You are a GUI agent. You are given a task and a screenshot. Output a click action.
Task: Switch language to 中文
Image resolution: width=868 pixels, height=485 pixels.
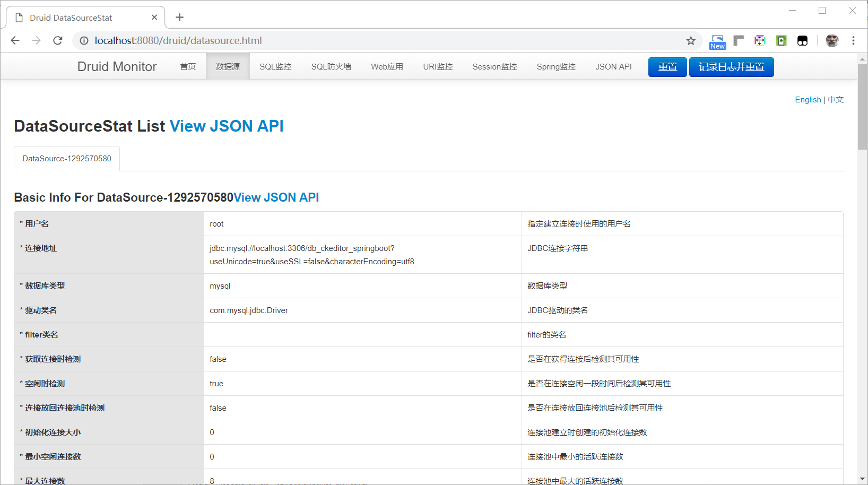click(x=836, y=100)
